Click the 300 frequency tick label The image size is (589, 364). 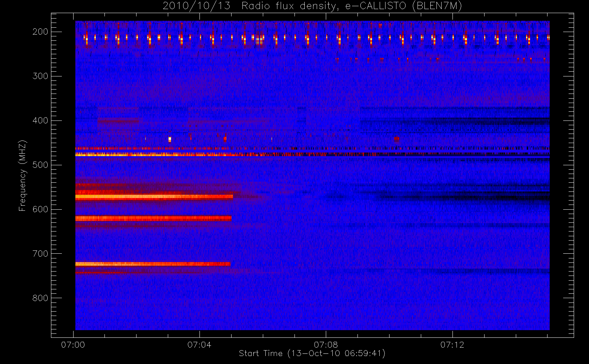40,76
